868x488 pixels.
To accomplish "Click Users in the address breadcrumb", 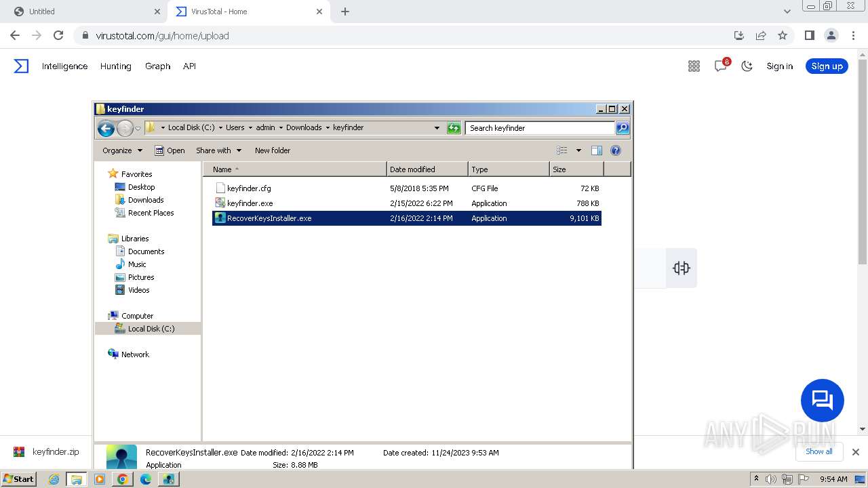I will (x=235, y=127).
